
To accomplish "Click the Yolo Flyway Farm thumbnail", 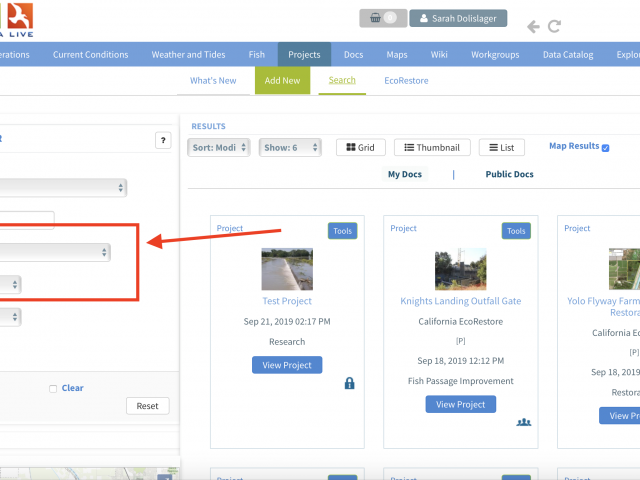I will tap(624, 269).
